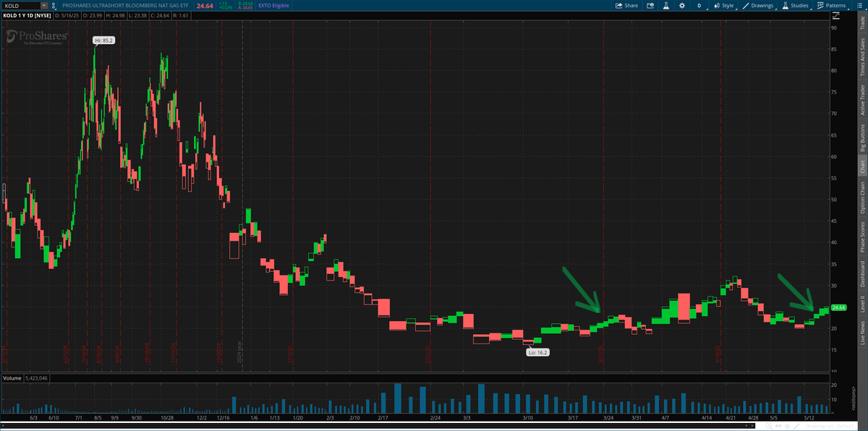Open the chart settings gear icon
The image size is (868, 431).
(682, 5)
